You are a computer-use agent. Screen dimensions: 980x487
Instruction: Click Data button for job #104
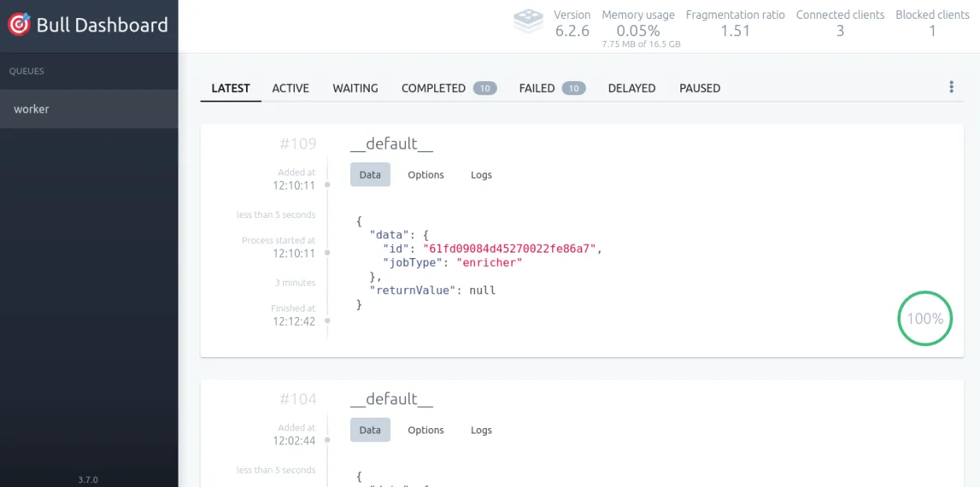click(x=370, y=430)
